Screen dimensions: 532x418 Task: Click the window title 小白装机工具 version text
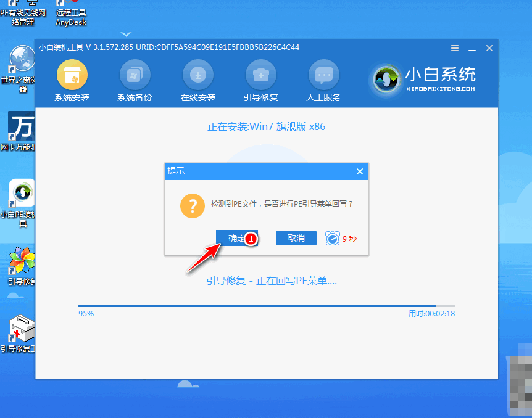point(169,47)
